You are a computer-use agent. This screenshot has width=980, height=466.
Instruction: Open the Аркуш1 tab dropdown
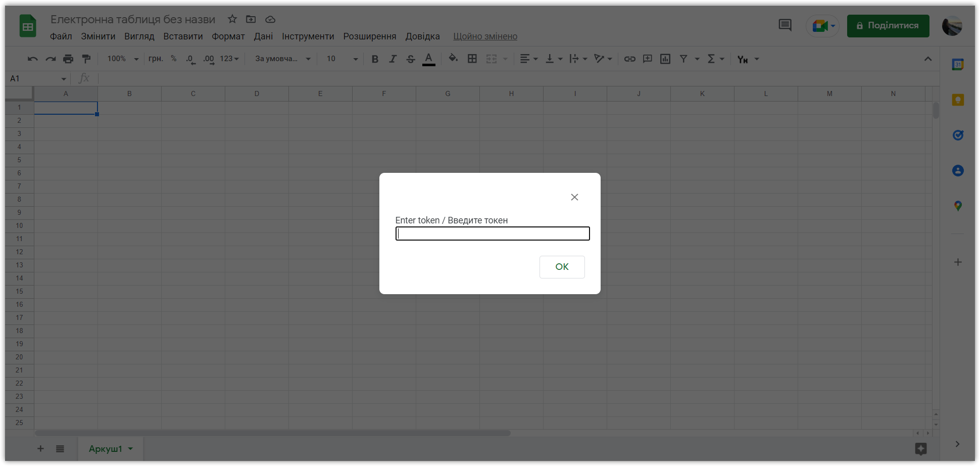(x=130, y=449)
